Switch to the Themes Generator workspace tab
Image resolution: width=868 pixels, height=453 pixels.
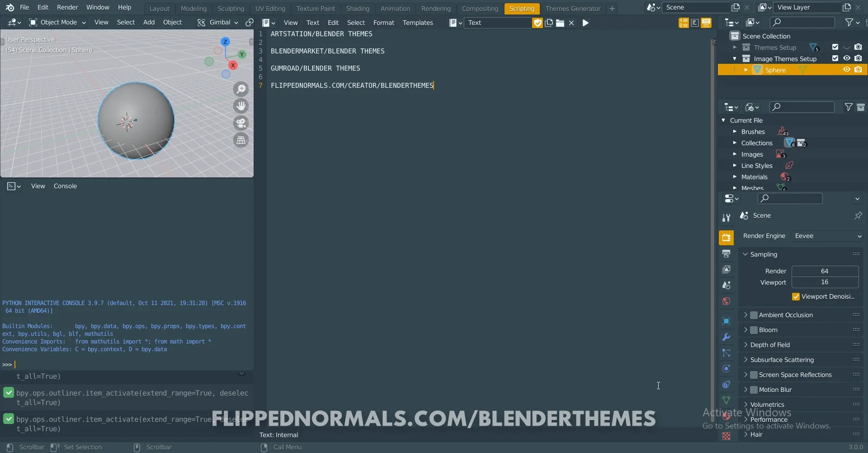573,9
